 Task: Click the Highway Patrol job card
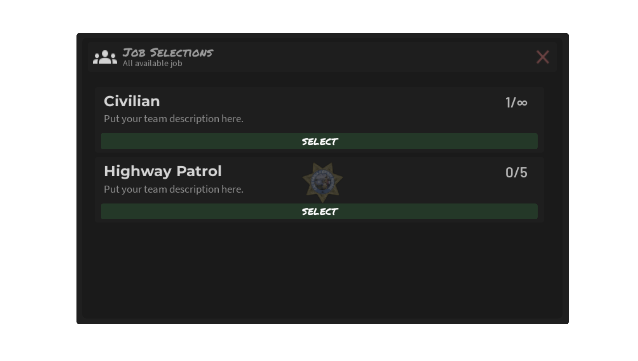pyautogui.click(x=319, y=190)
